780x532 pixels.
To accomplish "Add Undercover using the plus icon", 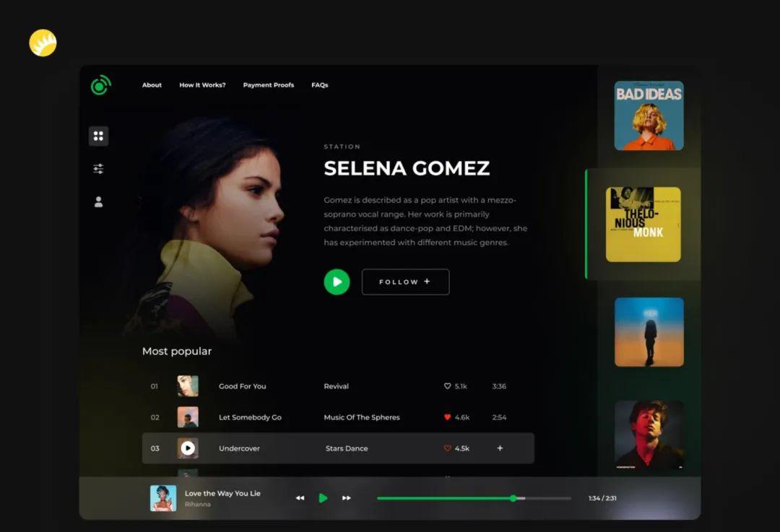I will pyautogui.click(x=500, y=448).
